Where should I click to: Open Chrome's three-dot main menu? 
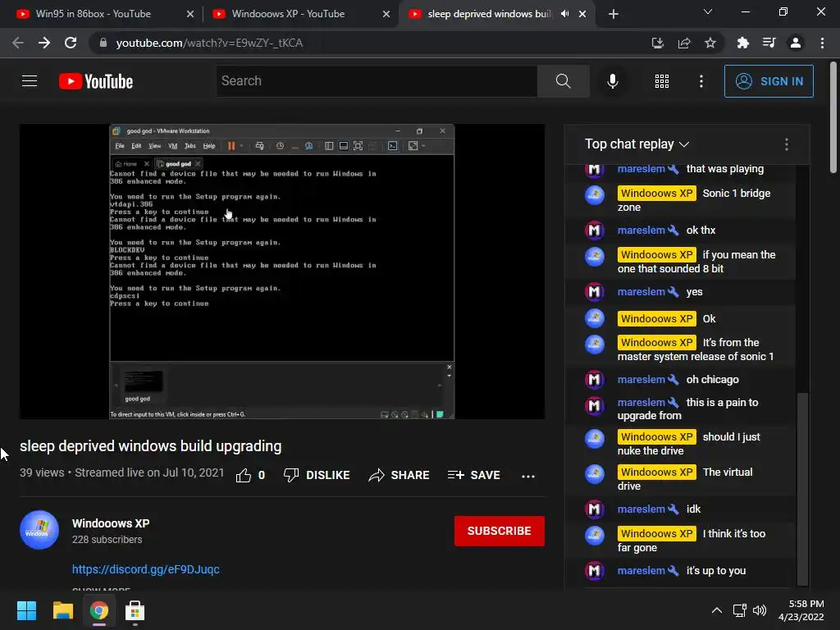822,43
